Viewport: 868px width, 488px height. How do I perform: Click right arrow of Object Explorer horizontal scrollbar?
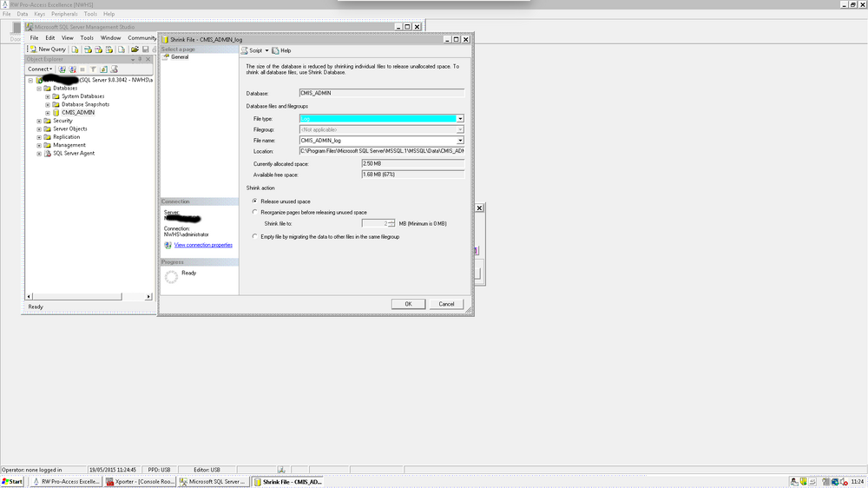[x=148, y=297]
